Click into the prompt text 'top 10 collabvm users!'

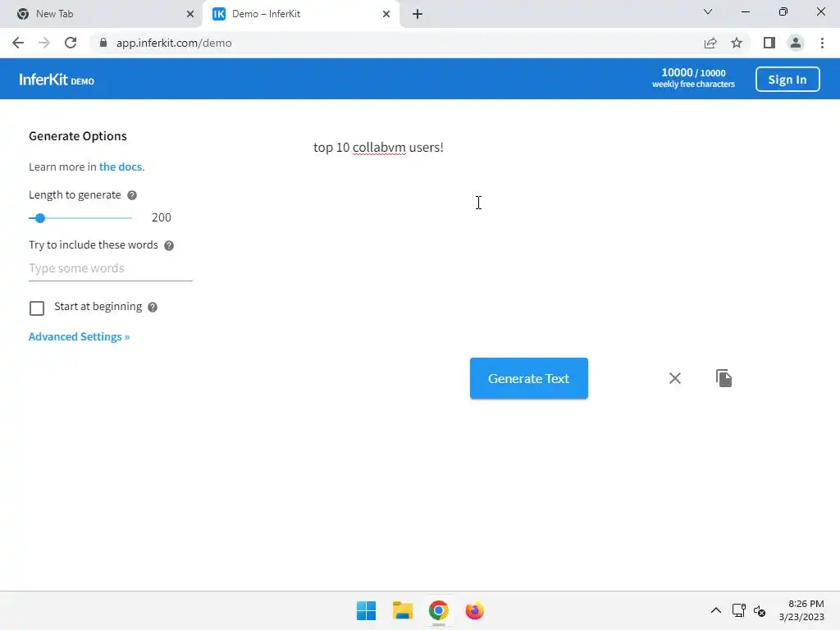(378, 148)
